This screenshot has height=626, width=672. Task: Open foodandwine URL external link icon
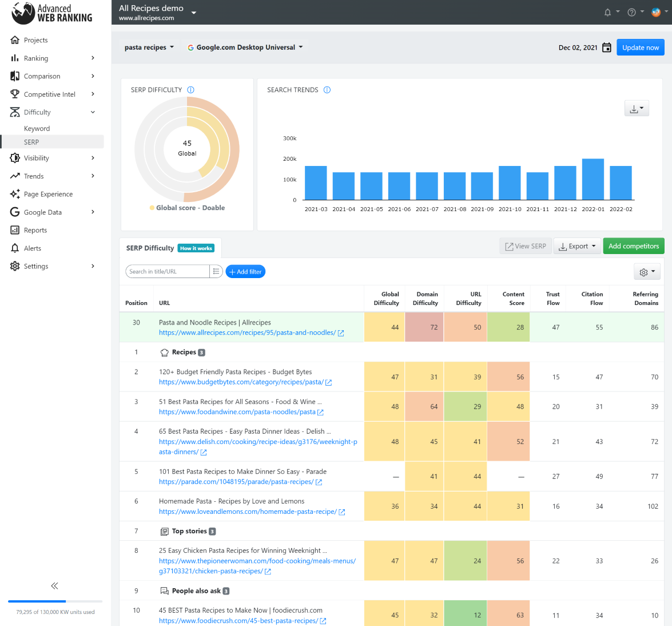[320, 412]
